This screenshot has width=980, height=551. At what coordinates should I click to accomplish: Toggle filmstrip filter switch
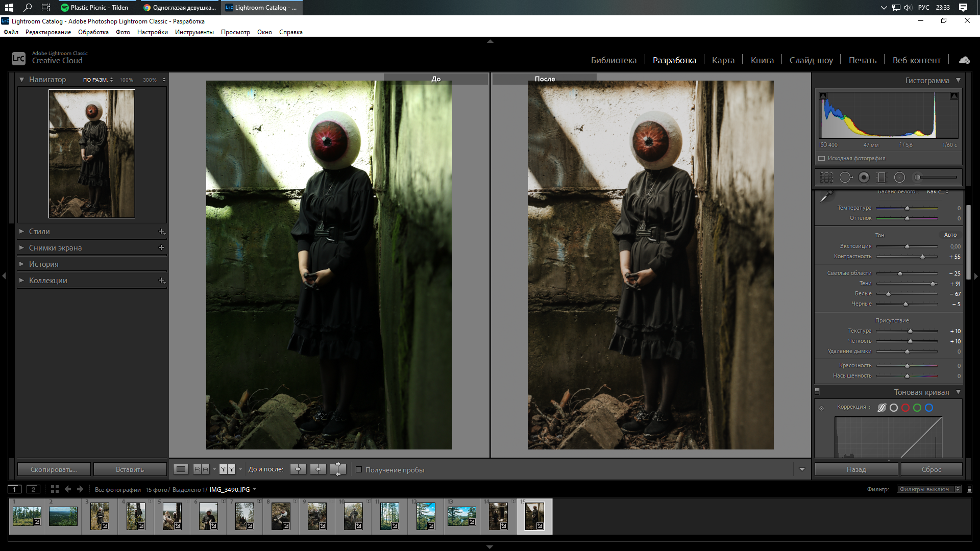point(969,489)
